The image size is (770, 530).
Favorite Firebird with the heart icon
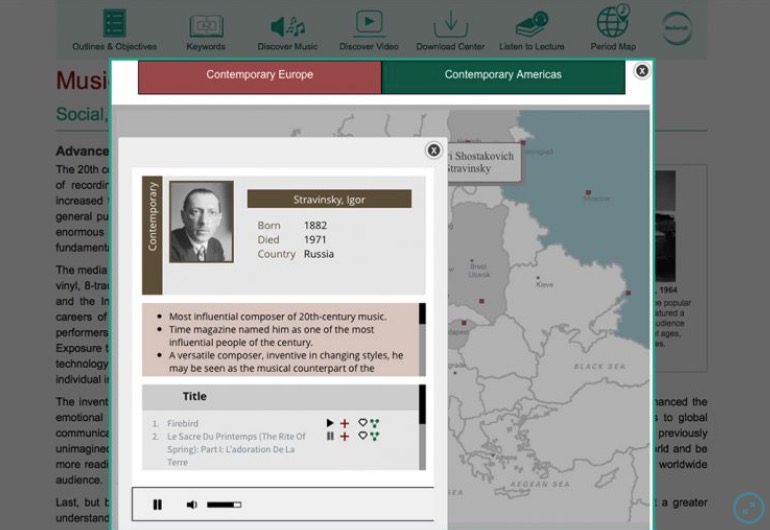(x=363, y=423)
